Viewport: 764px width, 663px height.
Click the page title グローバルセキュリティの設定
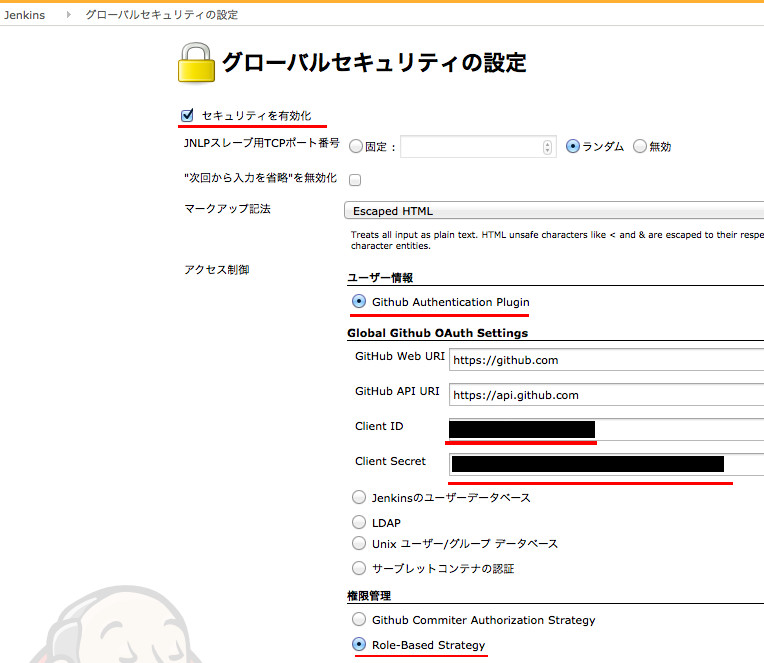pos(374,62)
